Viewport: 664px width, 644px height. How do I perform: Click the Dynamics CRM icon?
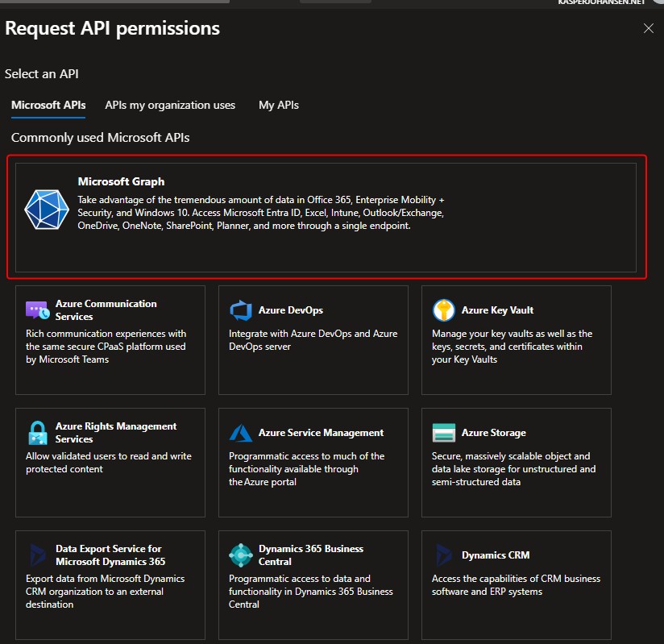pos(444,555)
